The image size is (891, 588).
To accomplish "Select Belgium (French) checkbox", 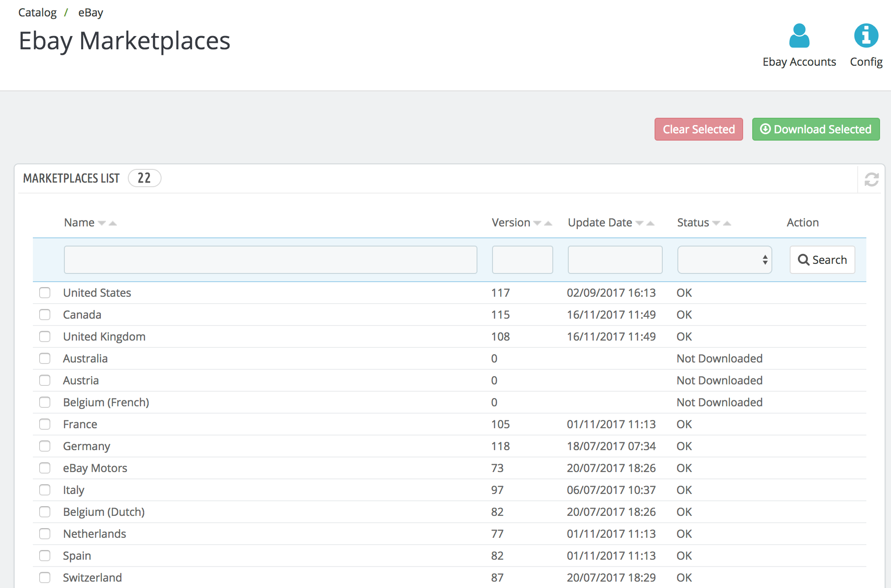I will (45, 402).
